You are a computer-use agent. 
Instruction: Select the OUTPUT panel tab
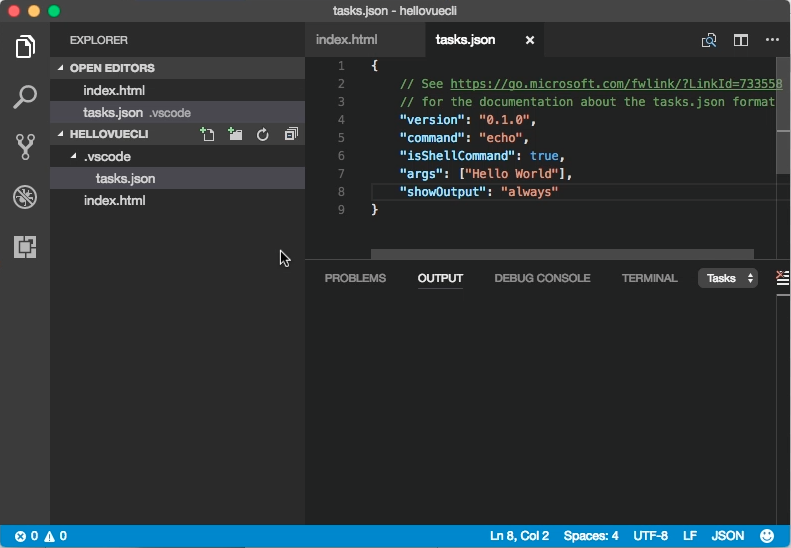440,278
